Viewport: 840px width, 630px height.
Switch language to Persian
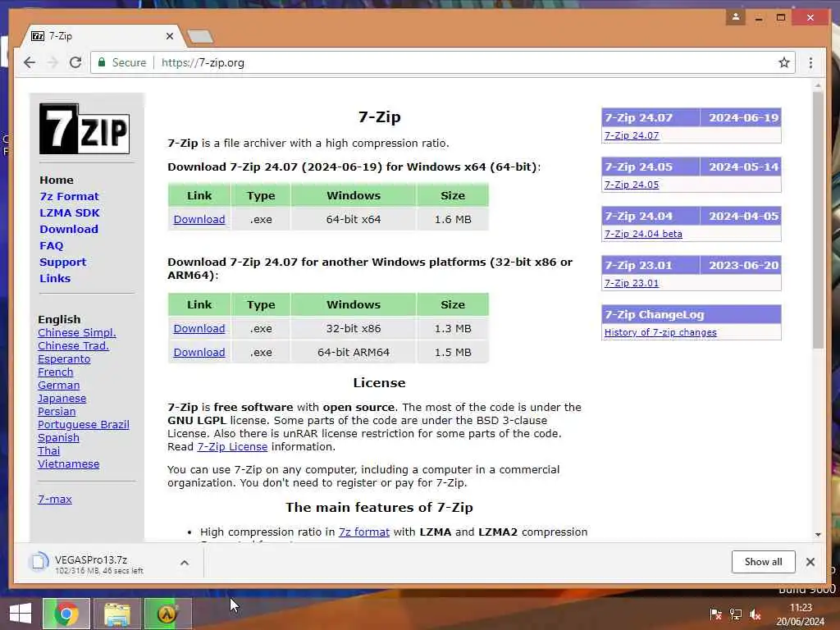point(57,412)
